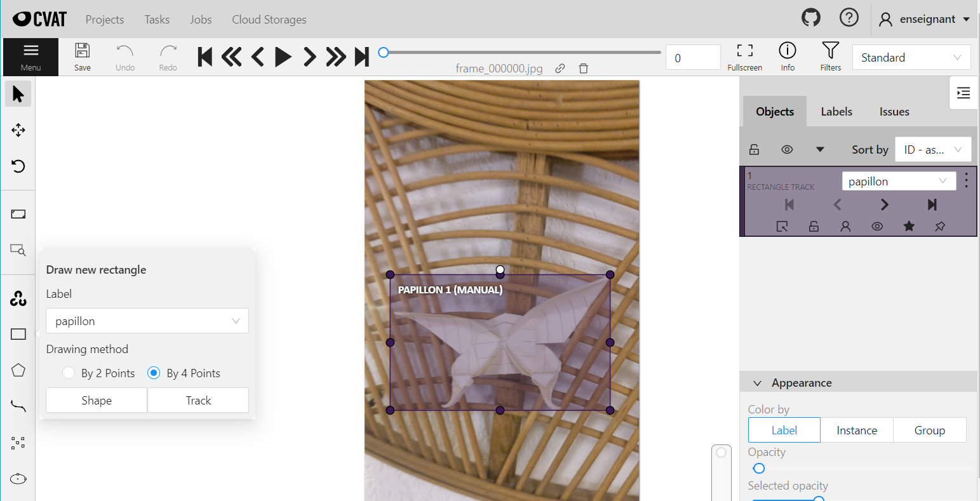Open the papillon label dropdown in draw popup
This screenshot has width=980, height=501.
click(x=147, y=321)
